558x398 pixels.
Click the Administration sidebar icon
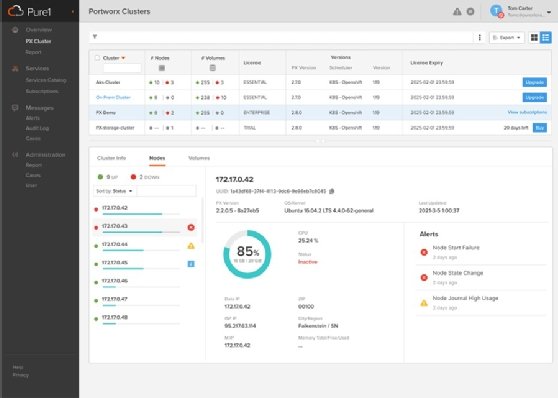click(15, 155)
